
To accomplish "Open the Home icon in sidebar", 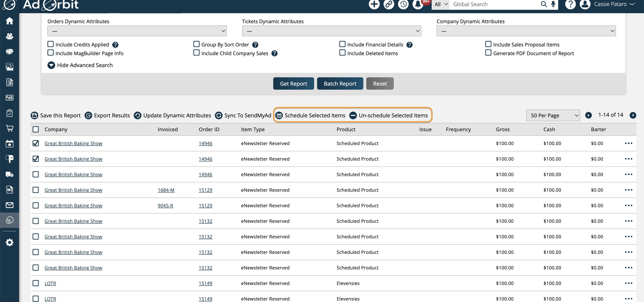I will pyautogui.click(x=10, y=21).
